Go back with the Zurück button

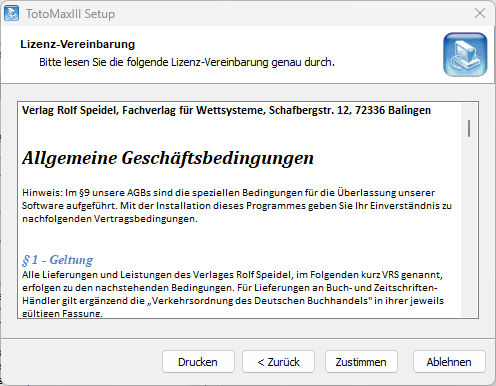[278, 362]
